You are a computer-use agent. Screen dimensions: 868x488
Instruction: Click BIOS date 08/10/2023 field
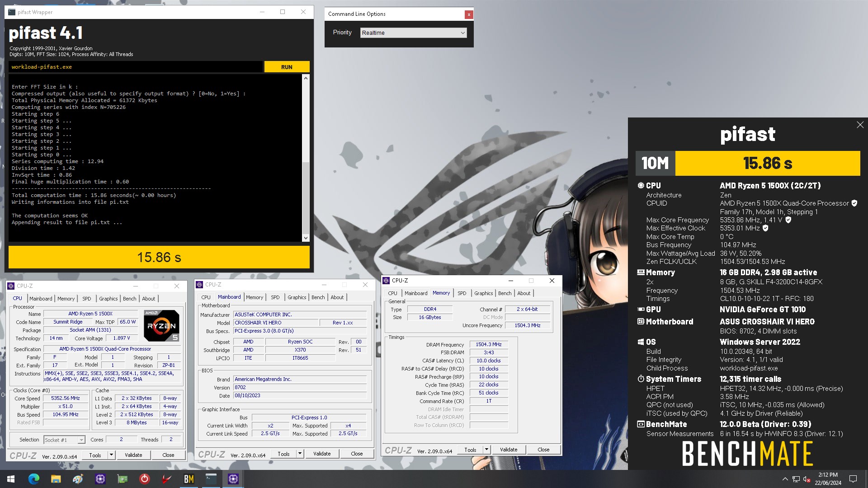click(300, 395)
